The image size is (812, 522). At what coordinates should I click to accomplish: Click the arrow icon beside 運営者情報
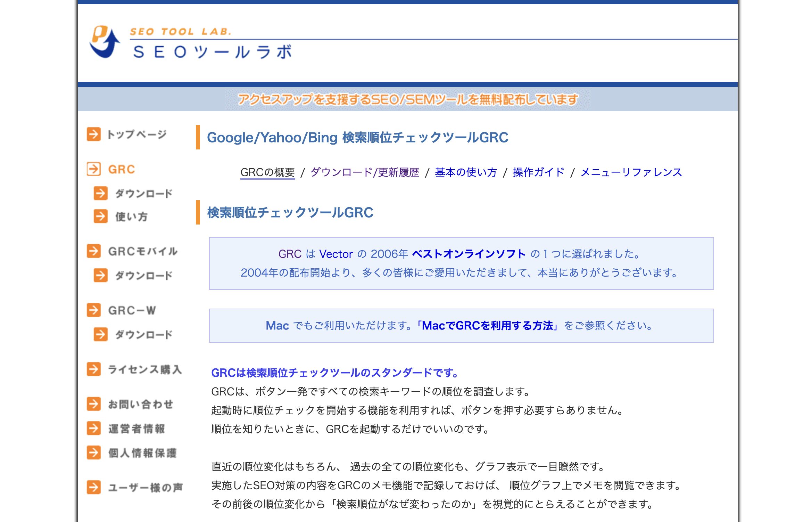[94, 428]
